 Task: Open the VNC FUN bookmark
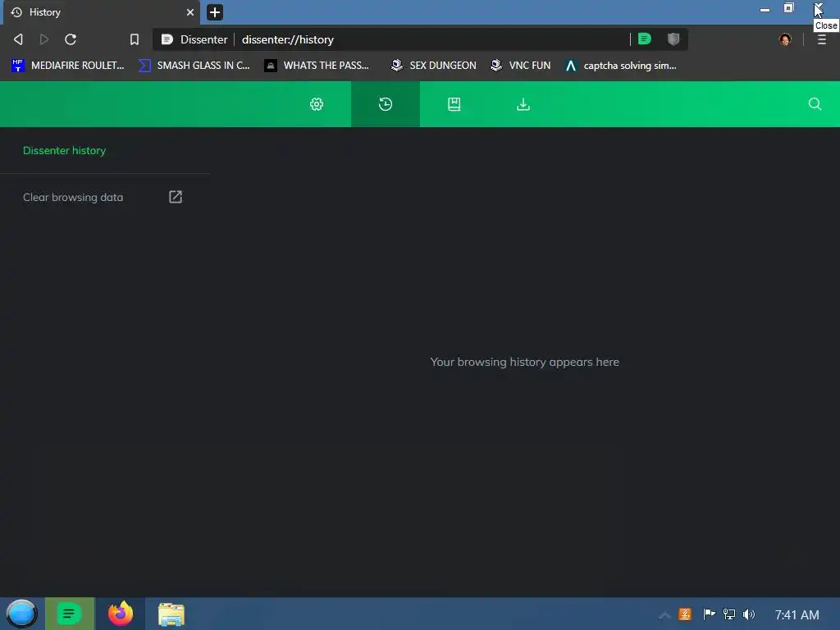[521, 66]
